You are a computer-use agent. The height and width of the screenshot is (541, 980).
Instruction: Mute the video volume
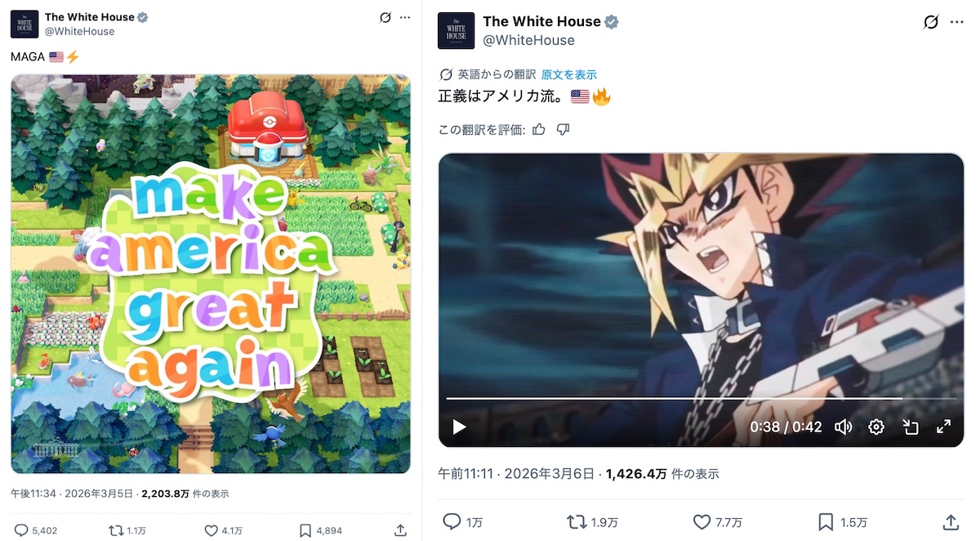coord(843,427)
